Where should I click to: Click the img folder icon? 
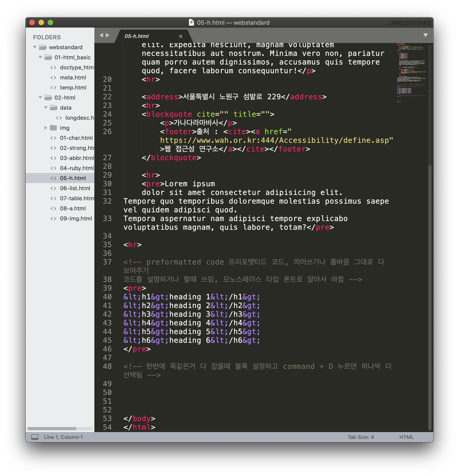tap(54, 128)
